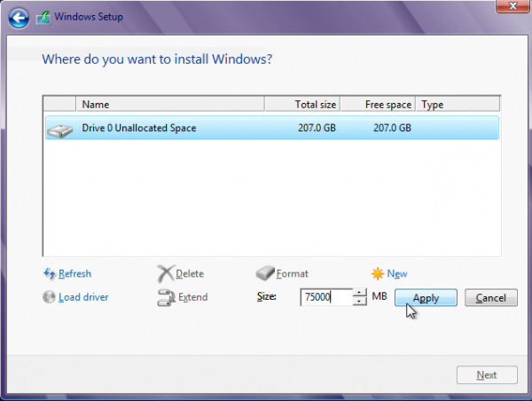Click the Format drive icon
This screenshot has height=401, width=532.
point(265,273)
